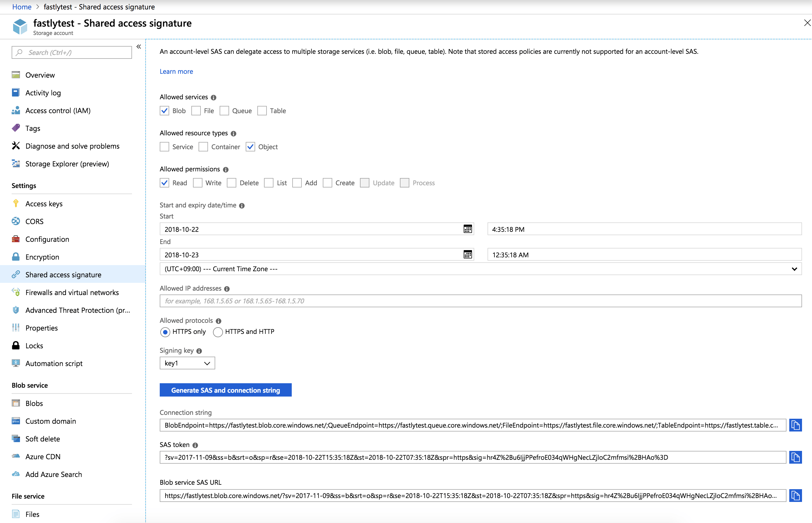Open CORS settings via globe icon
812x523 pixels.
coord(16,221)
